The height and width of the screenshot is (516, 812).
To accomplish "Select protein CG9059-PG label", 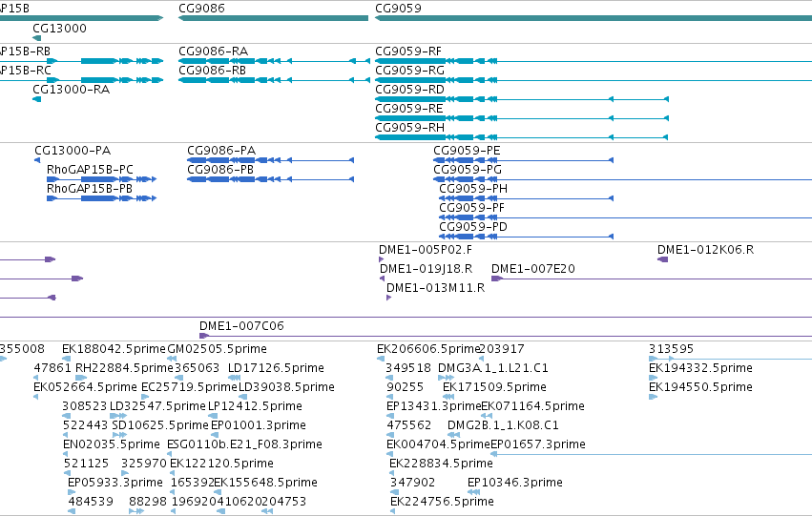I will tap(468, 170).
